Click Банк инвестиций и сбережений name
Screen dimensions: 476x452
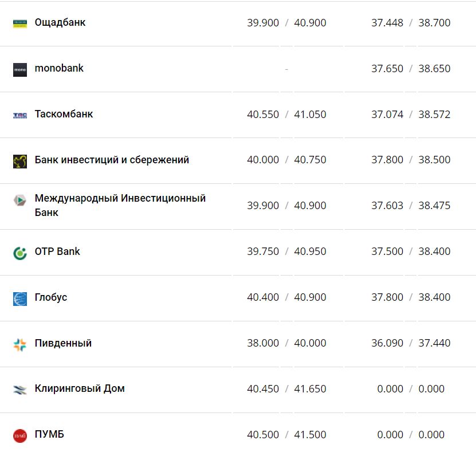(x=112, y=160)
